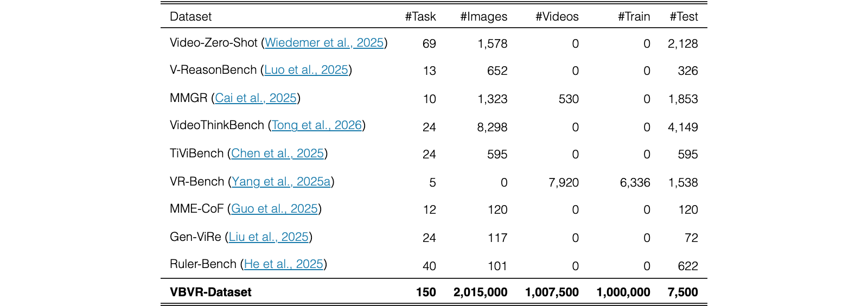Click the 117 images value for Gen-ViRe
This screenshot has height=306, width=868.
[497, 238]
